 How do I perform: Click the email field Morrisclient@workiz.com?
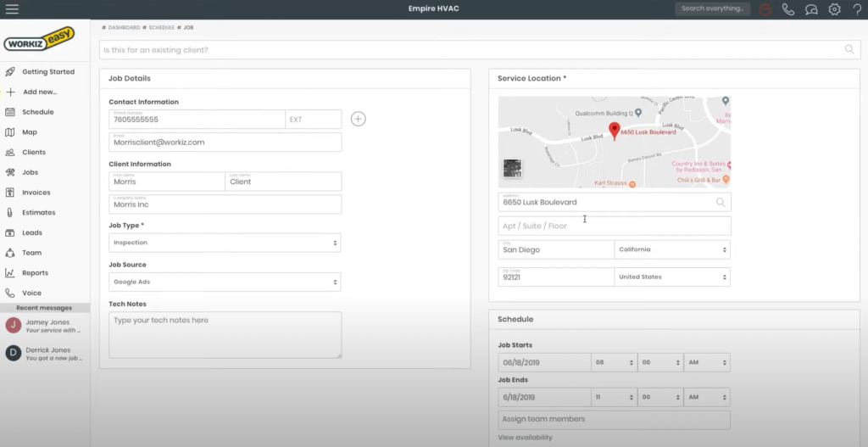[x=225, y=142]
